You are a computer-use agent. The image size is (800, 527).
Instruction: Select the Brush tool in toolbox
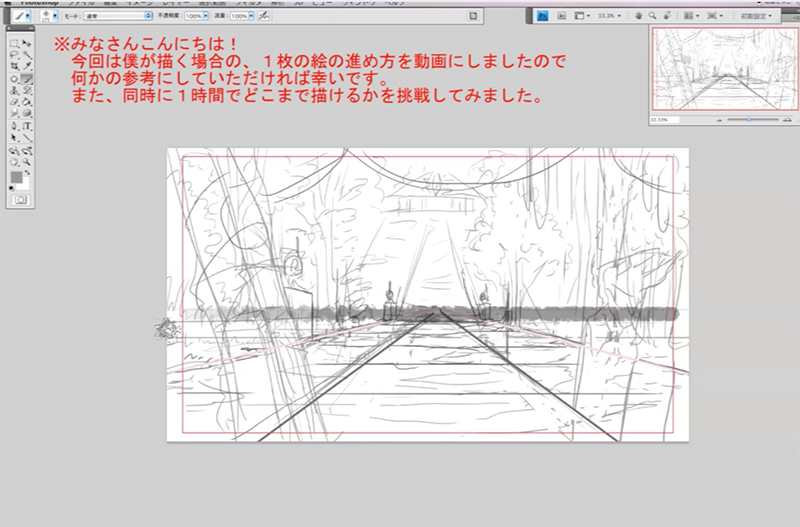(27, 79)
